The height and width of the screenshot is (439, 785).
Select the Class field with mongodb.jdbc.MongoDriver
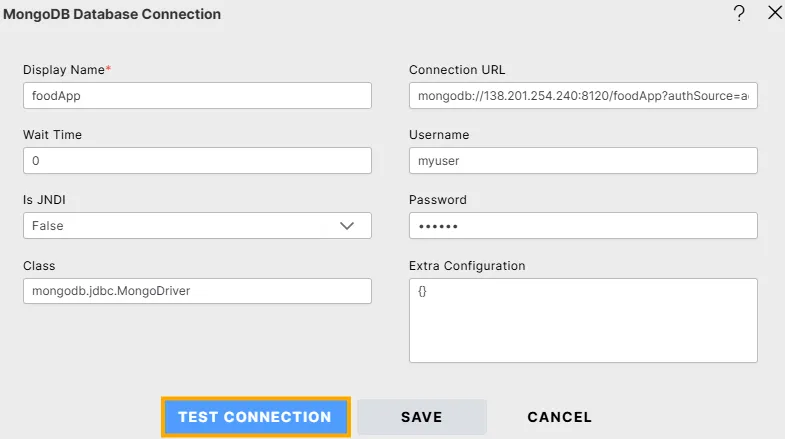[197, 291]
